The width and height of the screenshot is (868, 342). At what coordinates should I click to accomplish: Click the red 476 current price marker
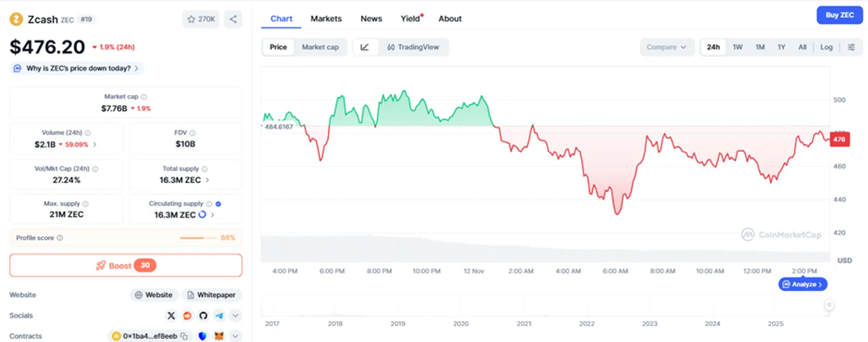(x=839, y=139)
